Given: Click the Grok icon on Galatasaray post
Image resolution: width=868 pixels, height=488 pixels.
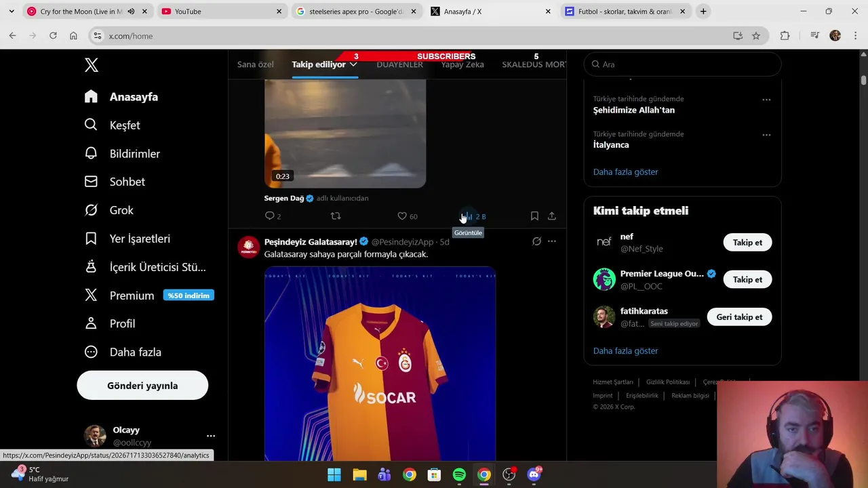Looking at the screenshot, I should click(536, 241).
